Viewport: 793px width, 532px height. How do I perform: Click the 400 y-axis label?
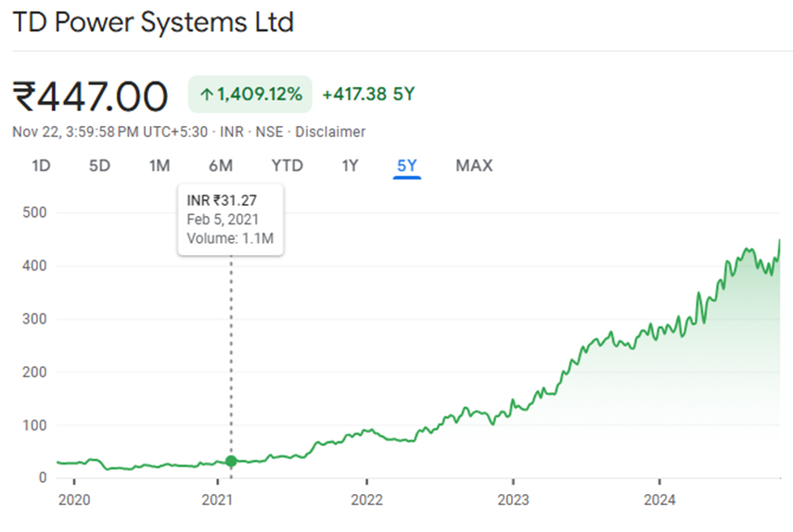[34, 266]
